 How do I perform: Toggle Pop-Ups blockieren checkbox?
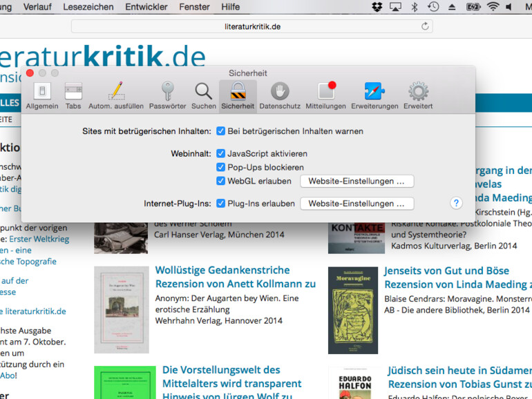click(221, 167)
